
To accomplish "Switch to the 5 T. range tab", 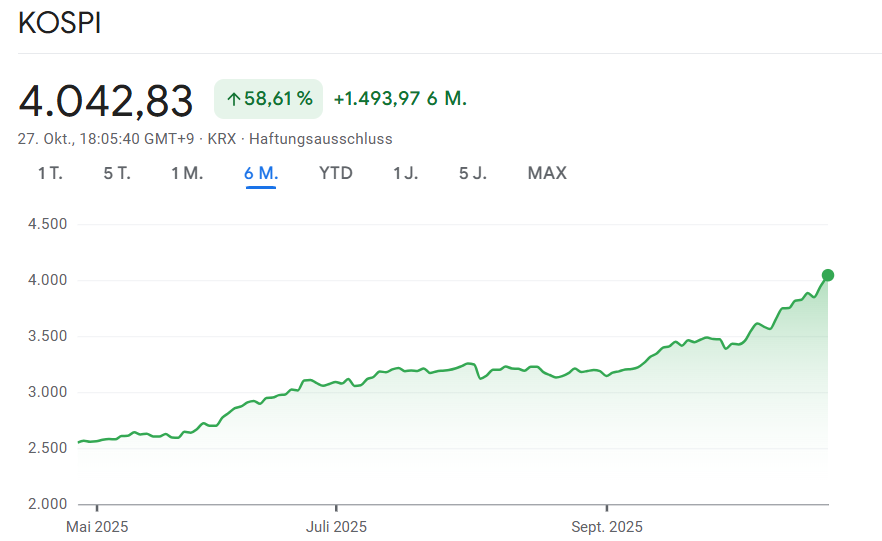I will (x=117, y=173).
